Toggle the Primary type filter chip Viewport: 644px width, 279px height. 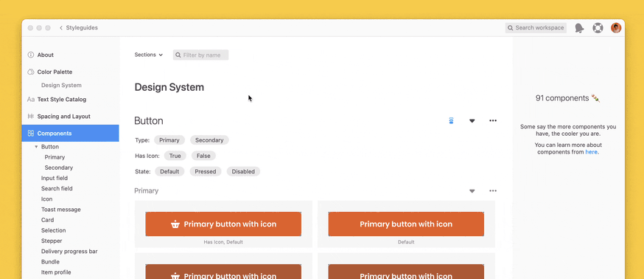click(x=169, y=140)
